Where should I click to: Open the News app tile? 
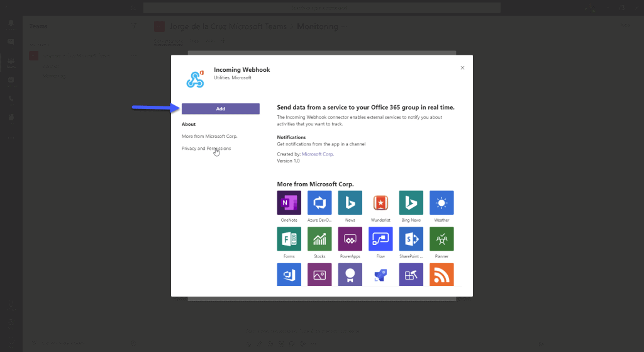click(350, 202)
